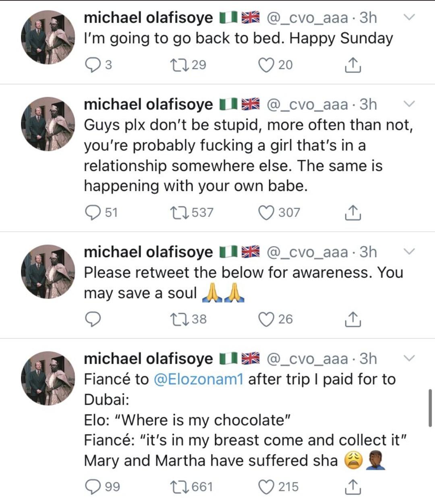Like the "Happy Sunday" tweet

(x=266, y=65)
